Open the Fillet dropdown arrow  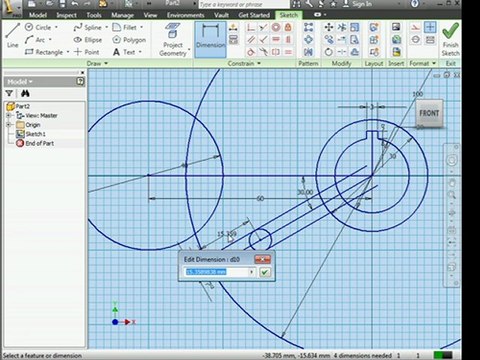[x=141, y=27]
